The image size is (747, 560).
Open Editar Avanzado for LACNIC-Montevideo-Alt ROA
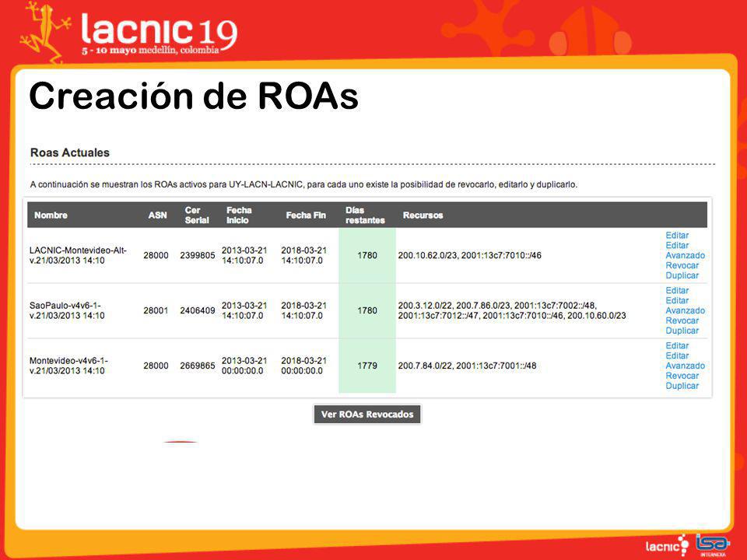coord(685,250)
